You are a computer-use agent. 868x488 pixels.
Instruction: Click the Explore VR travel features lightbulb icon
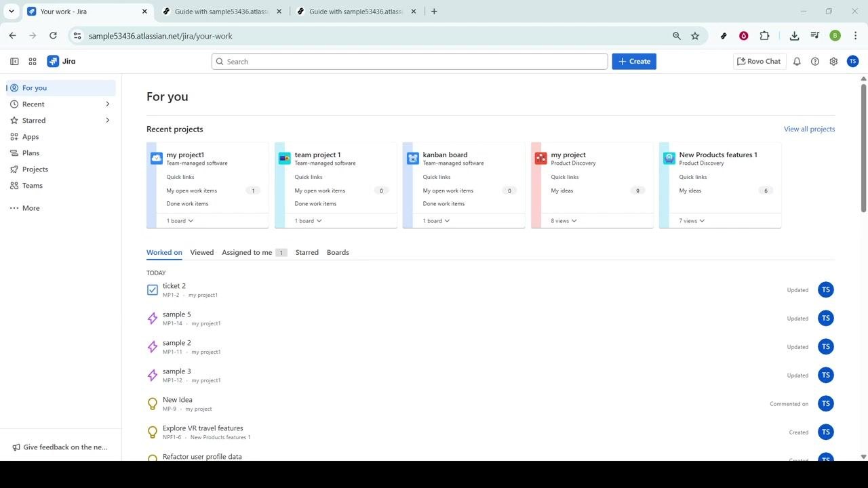153,432
